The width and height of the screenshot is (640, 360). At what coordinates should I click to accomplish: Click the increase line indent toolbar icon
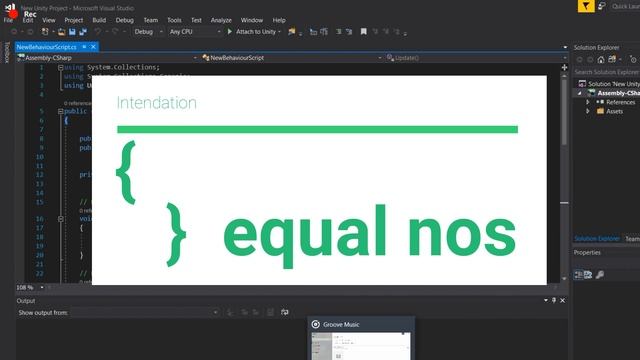(x=324, y=31)
